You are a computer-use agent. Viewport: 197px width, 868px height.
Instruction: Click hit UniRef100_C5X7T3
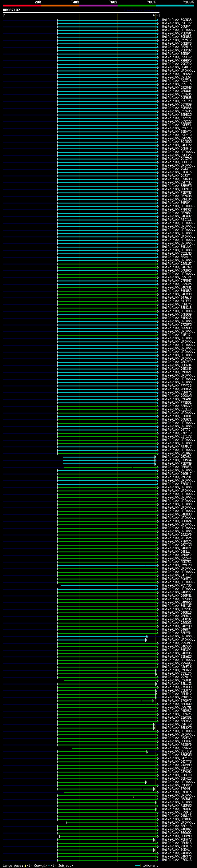tap(177, 128)
